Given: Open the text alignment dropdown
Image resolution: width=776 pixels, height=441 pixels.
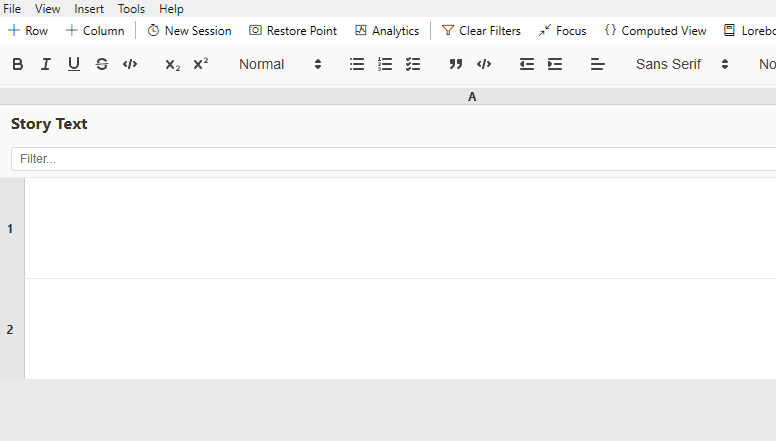Looking at the screenshot, I should pyautogui.click(x=598, y=64).
